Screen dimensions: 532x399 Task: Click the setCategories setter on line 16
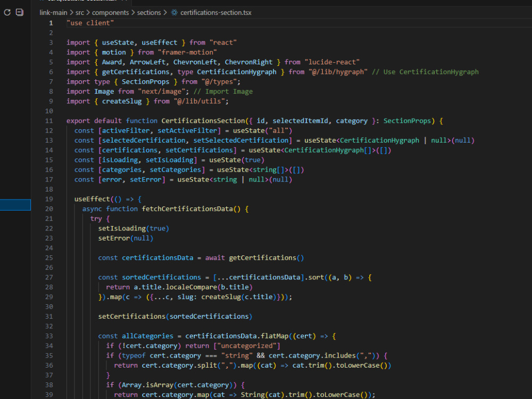pyautogui.click(x=176, y=170)
